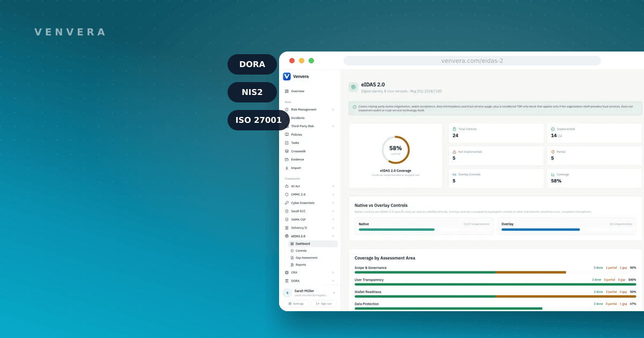The width and height of the screenshot is (644, 338).
Task: Click the Overlay controls progress bar
Action: coord(568,230)
